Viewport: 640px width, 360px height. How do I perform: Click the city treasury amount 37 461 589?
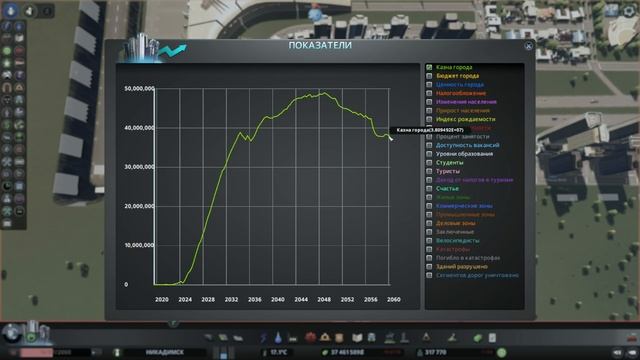coord(347,352)
